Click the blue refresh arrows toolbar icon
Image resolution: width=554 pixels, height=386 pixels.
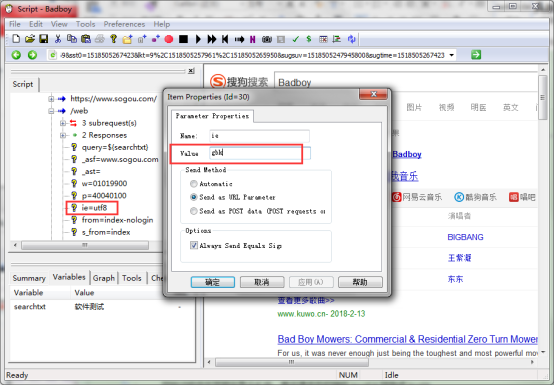pyautogui.click(x=351, y=39)
